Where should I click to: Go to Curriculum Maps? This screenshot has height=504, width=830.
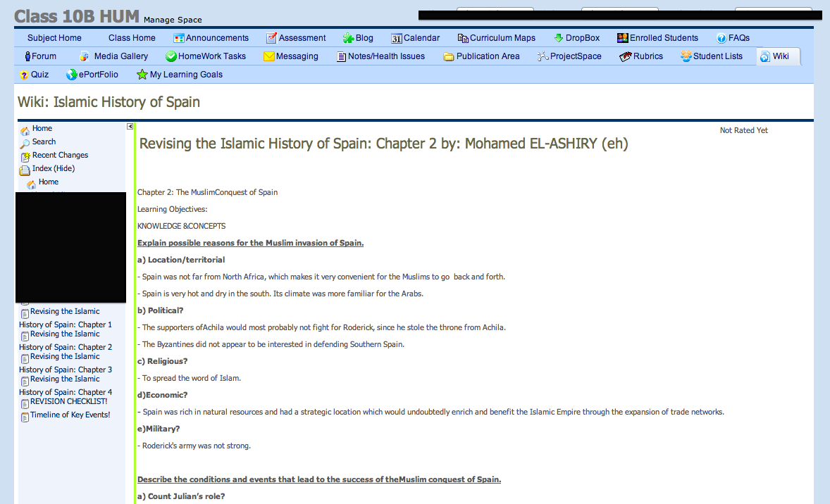pyautogui.click(x=502, y=38)
